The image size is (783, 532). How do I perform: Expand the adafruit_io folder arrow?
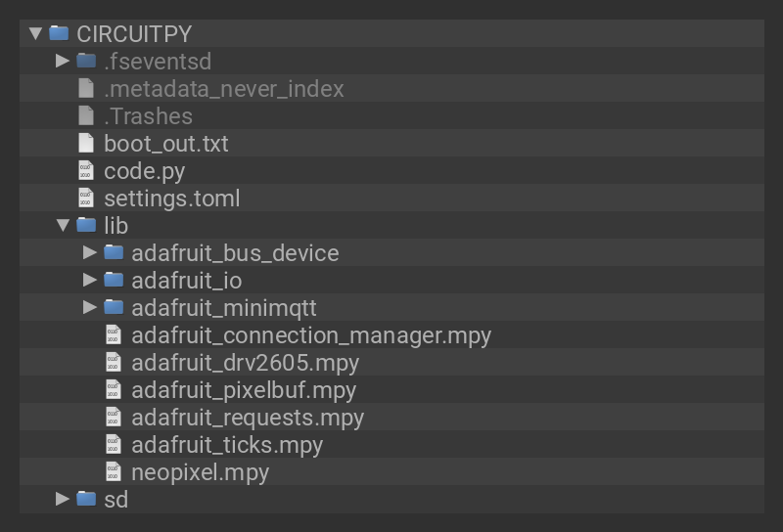[90, 280]
